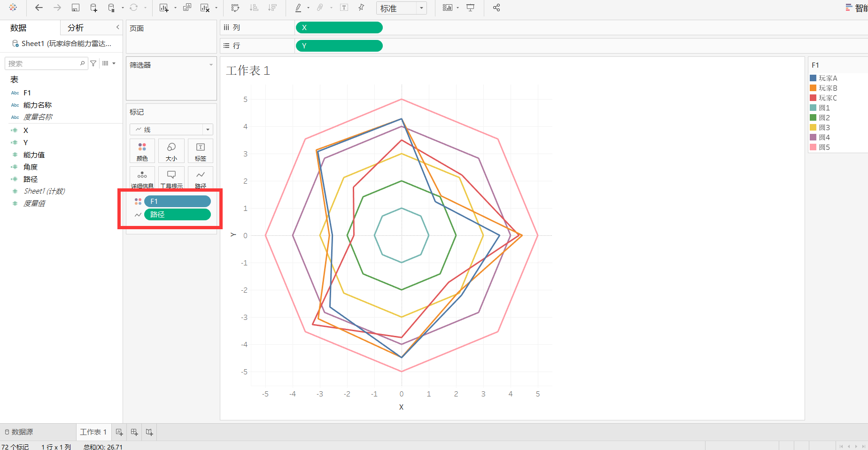This screenshot has height=450, width=868.
Task: Click the 标签 marks button
Action: click(201, 151)
